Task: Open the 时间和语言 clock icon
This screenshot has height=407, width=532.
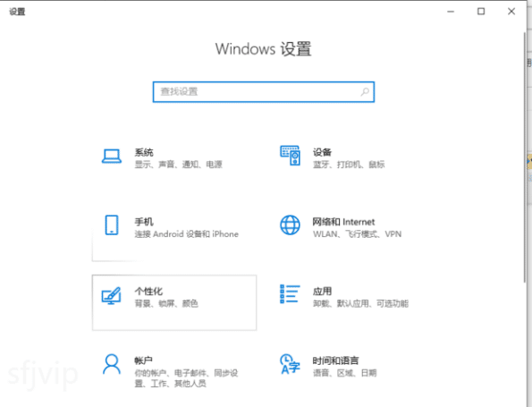Action: tap(290, 364)
